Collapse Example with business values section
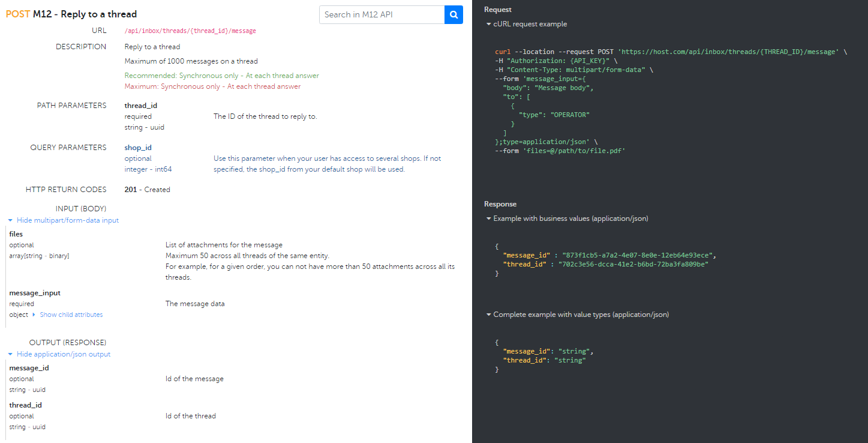The width and height of the screenshot is (868, 443). pyautogui.click(x=566, y=218)
